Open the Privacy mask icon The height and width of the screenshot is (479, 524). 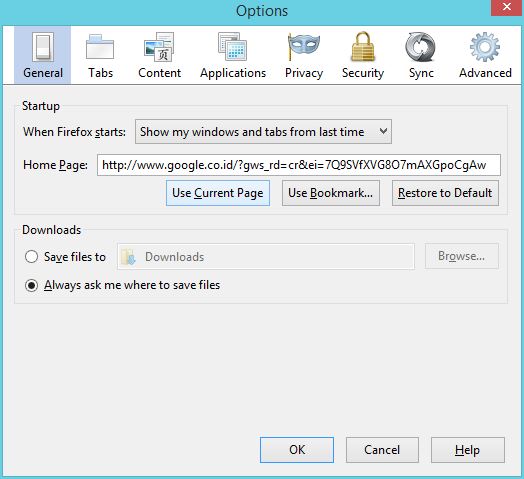click(303, 47)
